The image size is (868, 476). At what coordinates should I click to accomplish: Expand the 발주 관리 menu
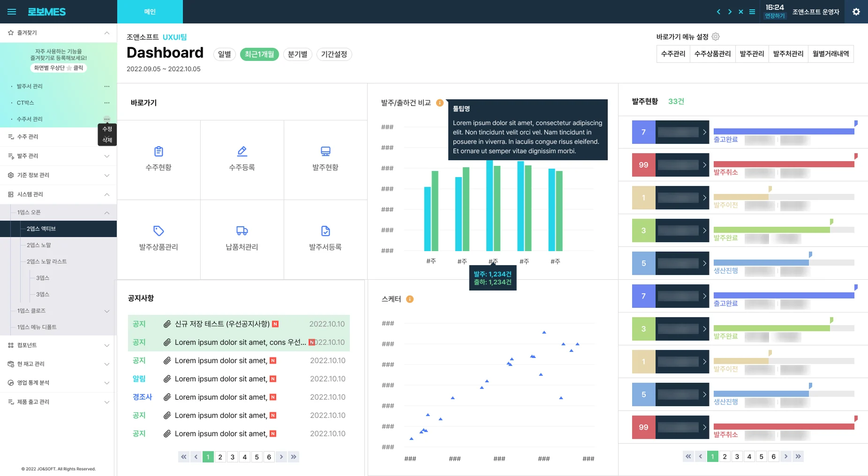107,156
